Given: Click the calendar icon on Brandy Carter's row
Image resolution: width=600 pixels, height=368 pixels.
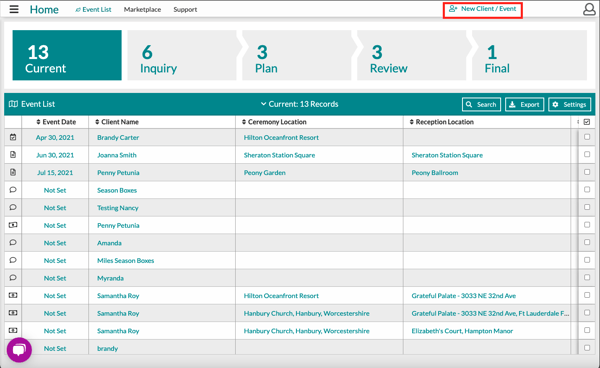Looking at the screenshot, I should [x=13, y=137].
